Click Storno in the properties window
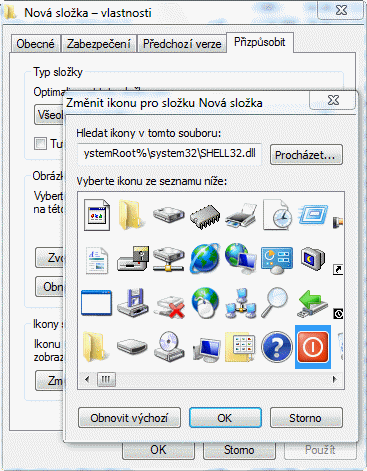367x471 pixels. point(239,451)
